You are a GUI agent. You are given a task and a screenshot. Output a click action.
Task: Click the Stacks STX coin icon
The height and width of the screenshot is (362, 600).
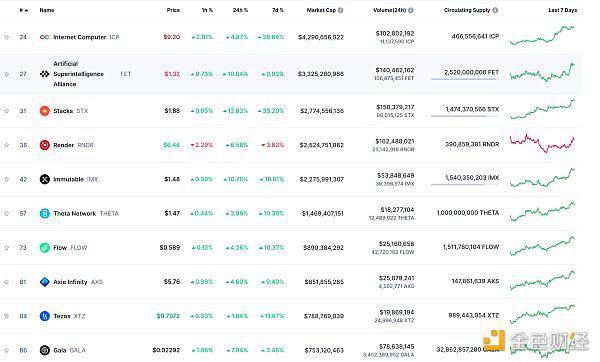(45, 111)
